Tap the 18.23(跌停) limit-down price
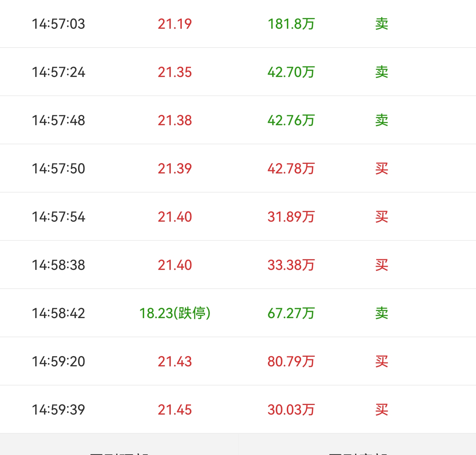The image size is (476, 455). (x=175, y=313)
